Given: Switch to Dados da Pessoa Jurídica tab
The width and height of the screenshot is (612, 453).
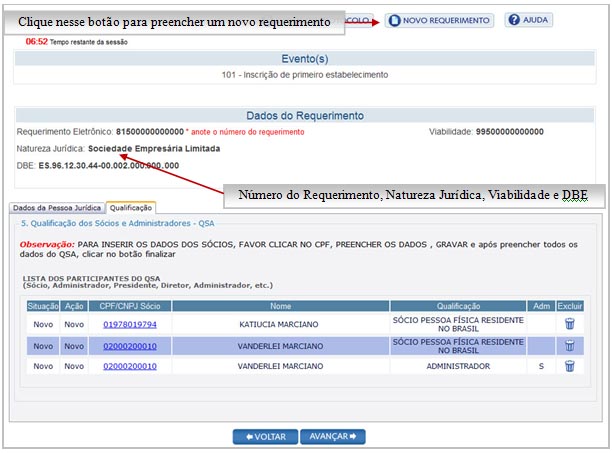Looking at the screenshot, I should (x=57, y=207).
